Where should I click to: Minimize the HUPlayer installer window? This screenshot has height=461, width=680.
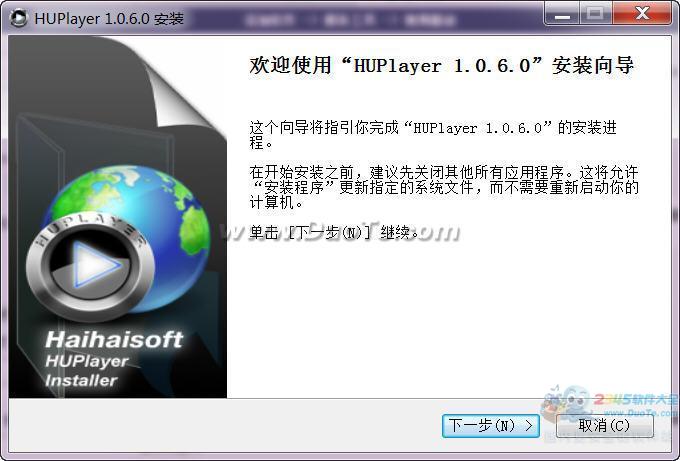click(562, 14)
